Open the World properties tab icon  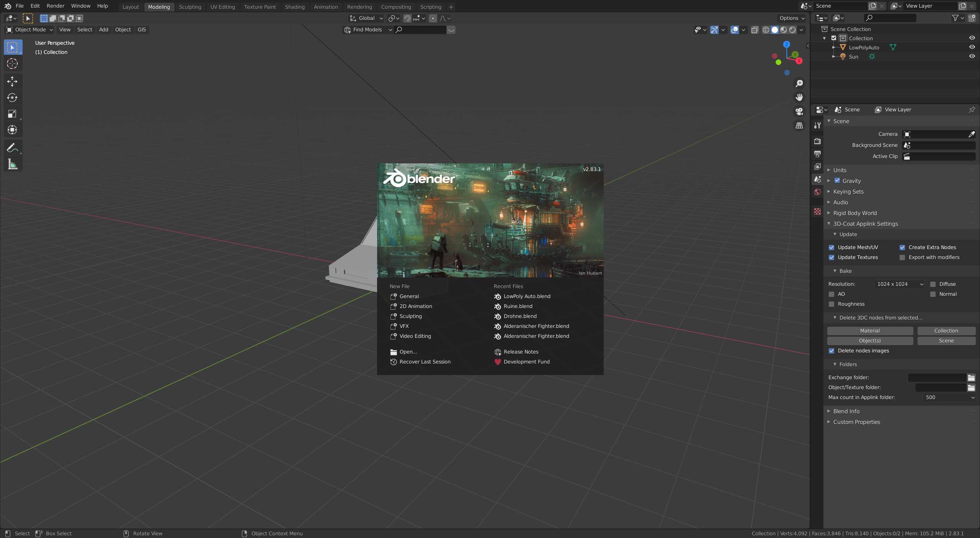[x=817, y=192]
